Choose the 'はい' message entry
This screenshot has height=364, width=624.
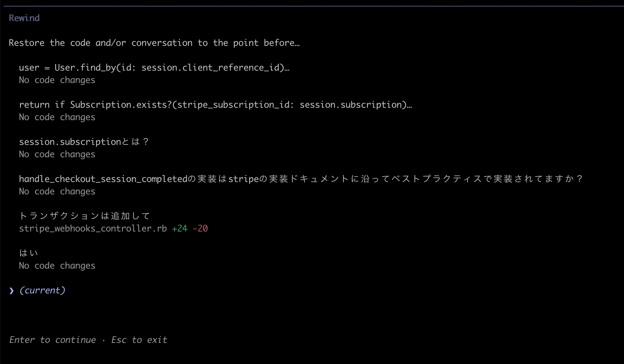[28, 253]
